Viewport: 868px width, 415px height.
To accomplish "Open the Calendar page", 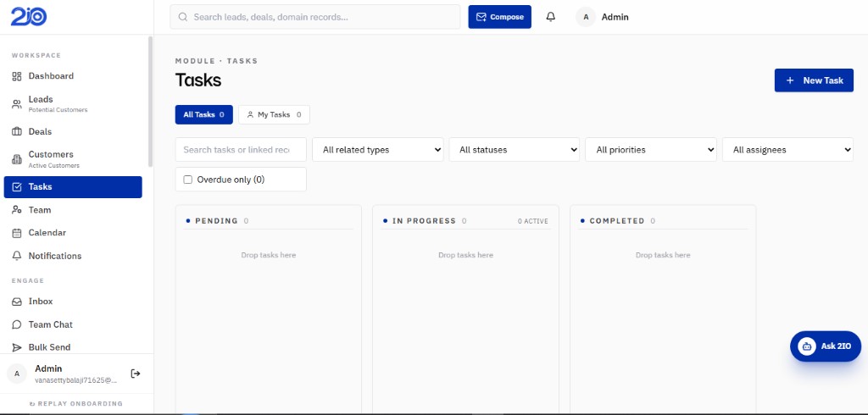I will tap(73, 233).
